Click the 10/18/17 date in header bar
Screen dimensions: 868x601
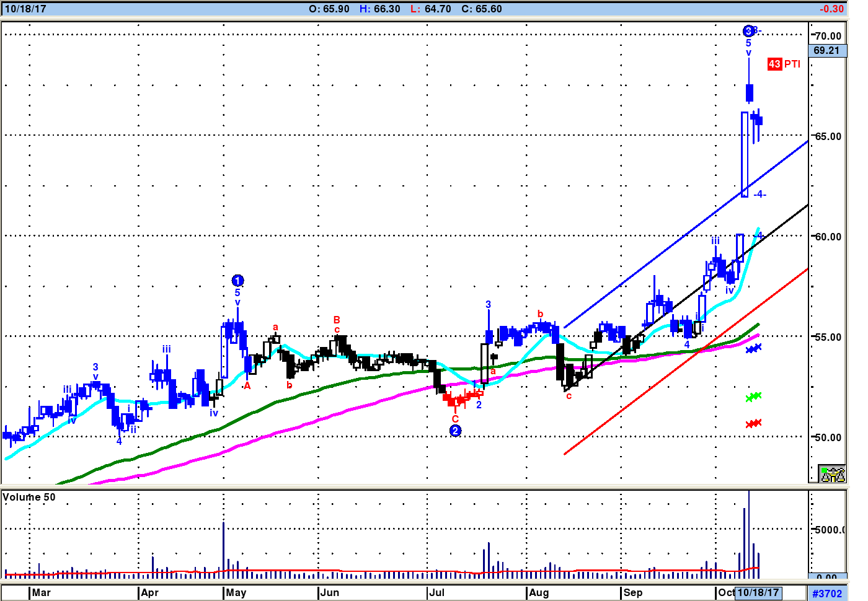[x=25, y=9]
